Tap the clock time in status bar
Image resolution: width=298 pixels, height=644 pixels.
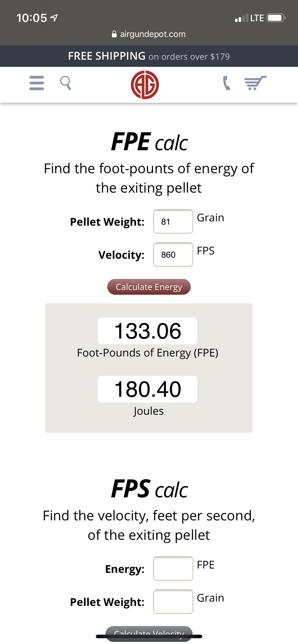(32, 18)
